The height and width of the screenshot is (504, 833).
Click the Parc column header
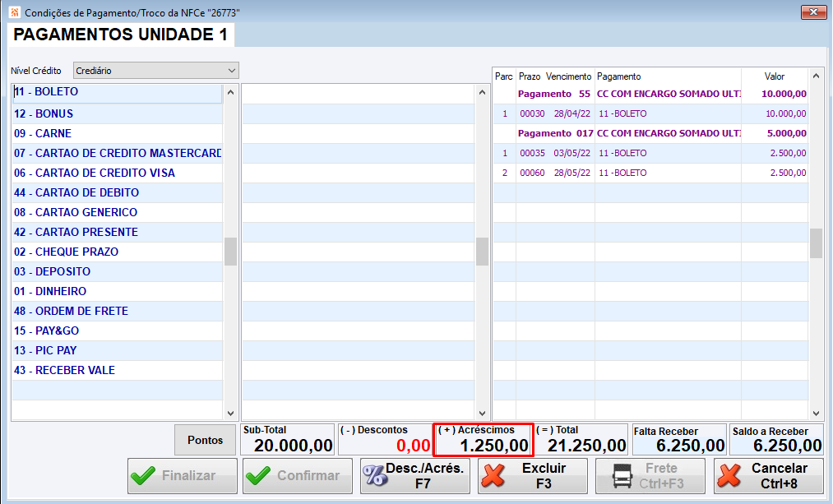click(x=503, y=76)
